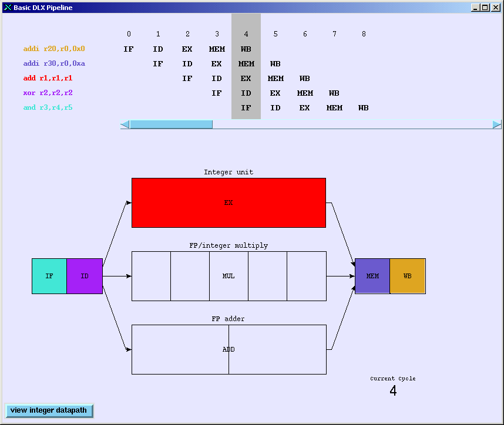Click the EX cell of add r1 row
The width and height of the screenshot is (504, 425).
tap(246, 79)
